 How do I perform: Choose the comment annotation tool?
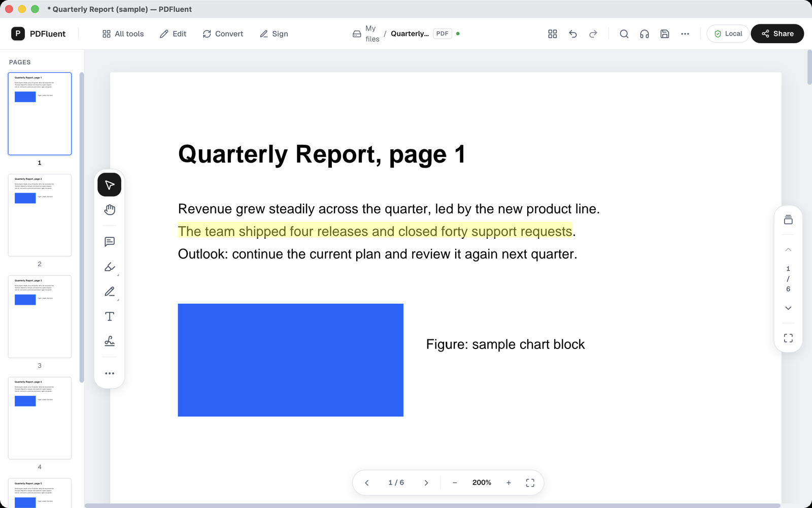pyautogui.click(x=110, y=242)
